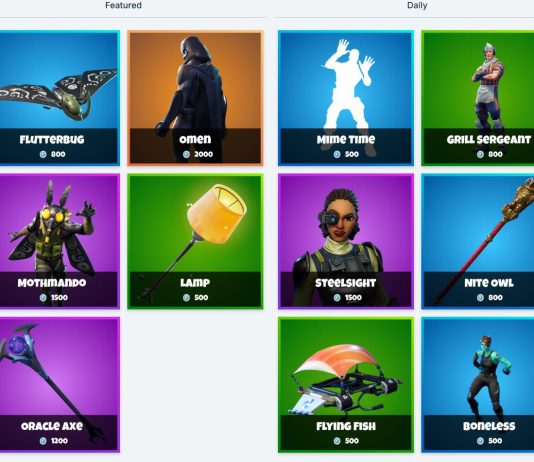Switch to the Daily section heading
This screenshot has width=534, height=462.
click(417, 5)
